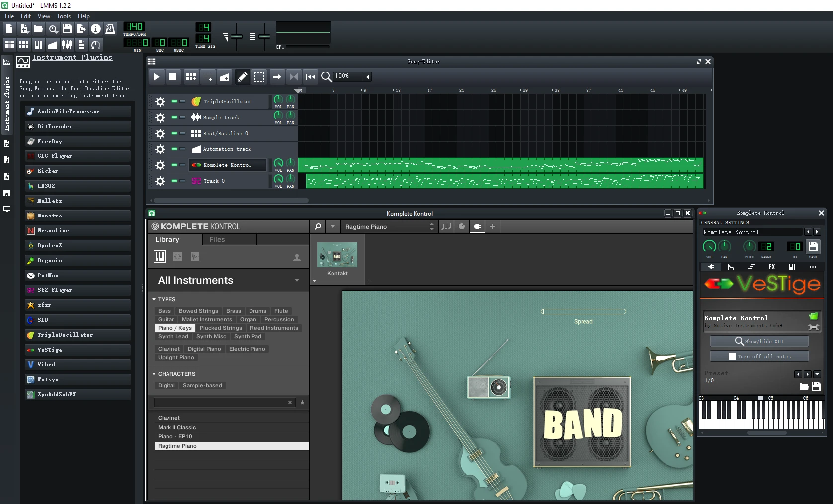Open the FX Mixer icon
Viewport: 833px width, 504px height.
[x=67, y=45]
